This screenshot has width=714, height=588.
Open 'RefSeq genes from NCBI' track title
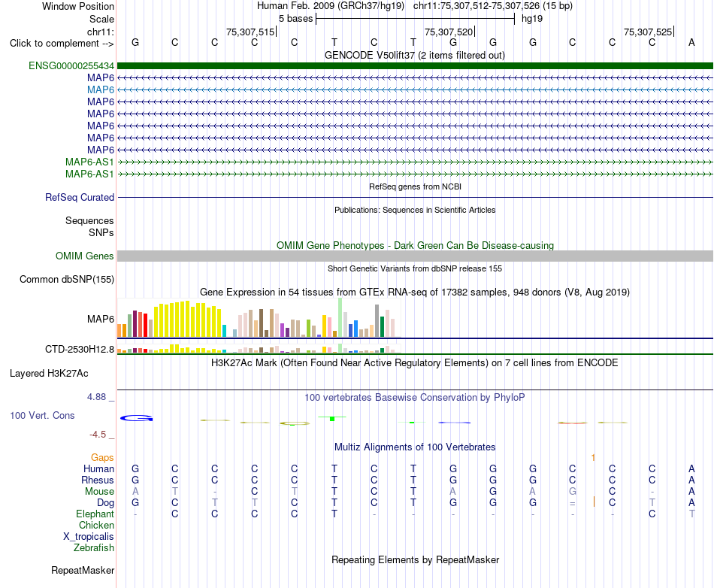coord(415,186)
